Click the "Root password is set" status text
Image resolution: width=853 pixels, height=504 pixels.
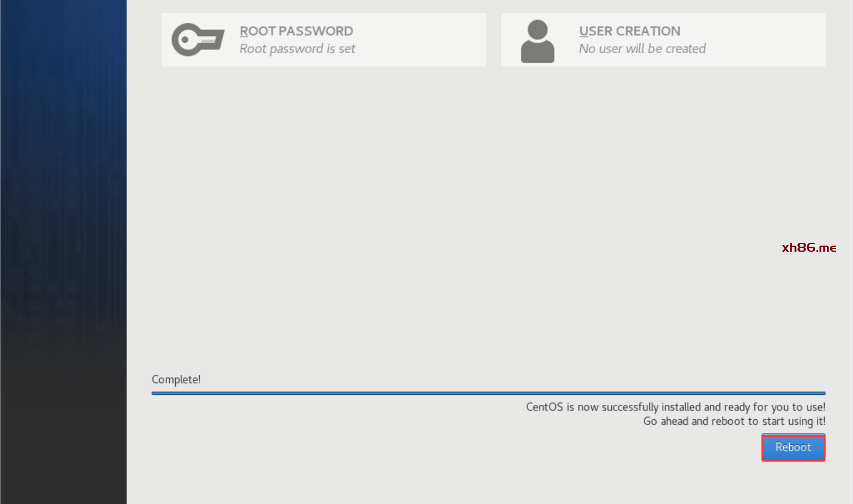[297, 49]
